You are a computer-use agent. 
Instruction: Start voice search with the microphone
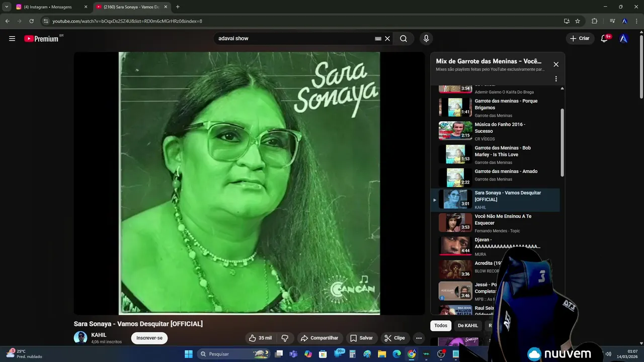tap(426, 39)
